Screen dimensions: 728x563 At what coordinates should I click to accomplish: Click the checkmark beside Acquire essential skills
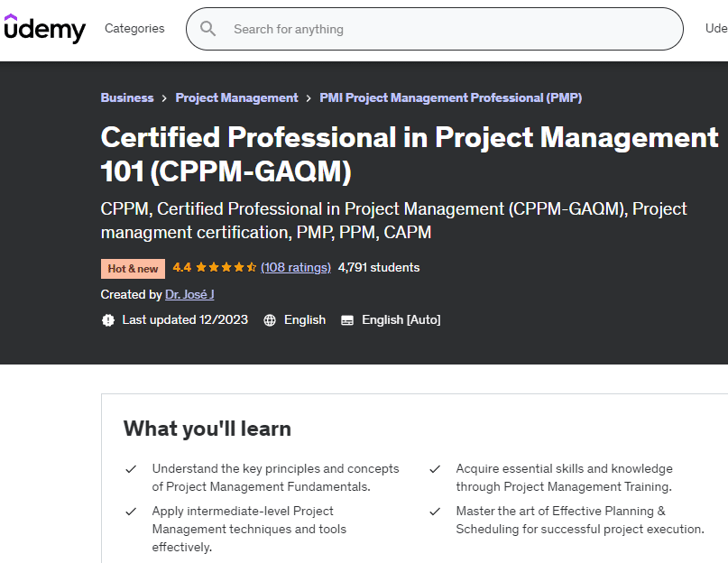(x=435, y=469)
